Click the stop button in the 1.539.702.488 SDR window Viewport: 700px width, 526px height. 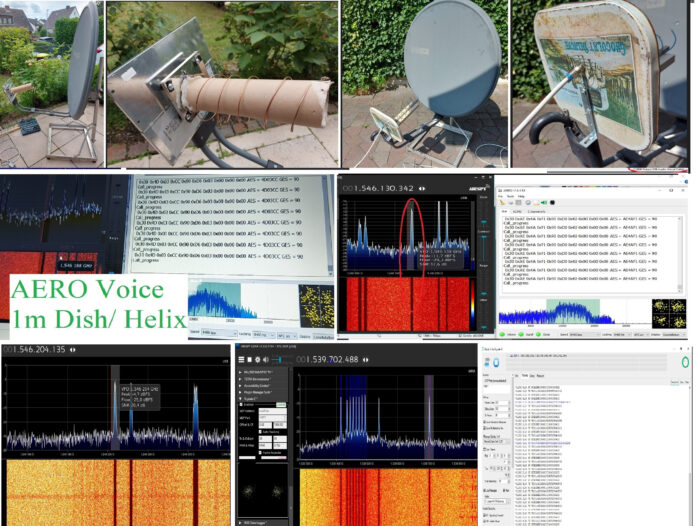250,359
